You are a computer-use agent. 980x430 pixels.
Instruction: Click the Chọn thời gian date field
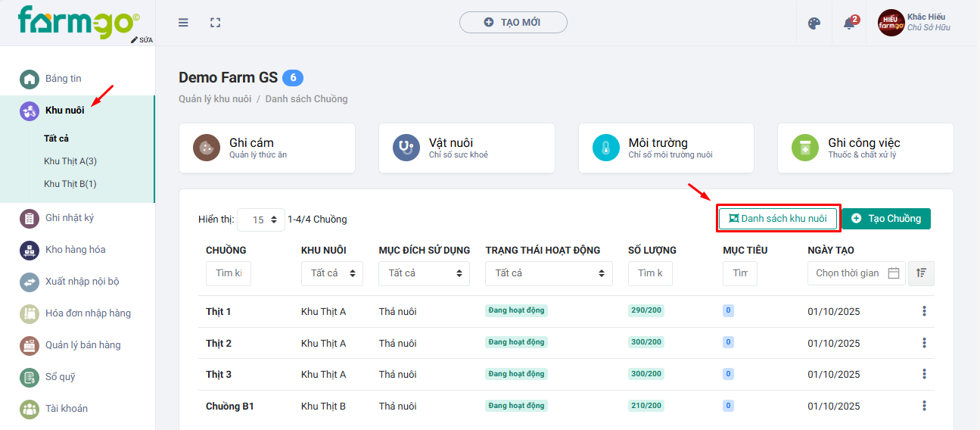pyautogui.click(x=848, y=273)
